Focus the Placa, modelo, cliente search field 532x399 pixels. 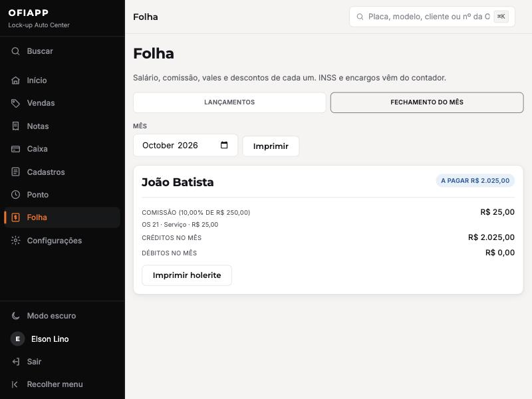(x=432, y=17)
